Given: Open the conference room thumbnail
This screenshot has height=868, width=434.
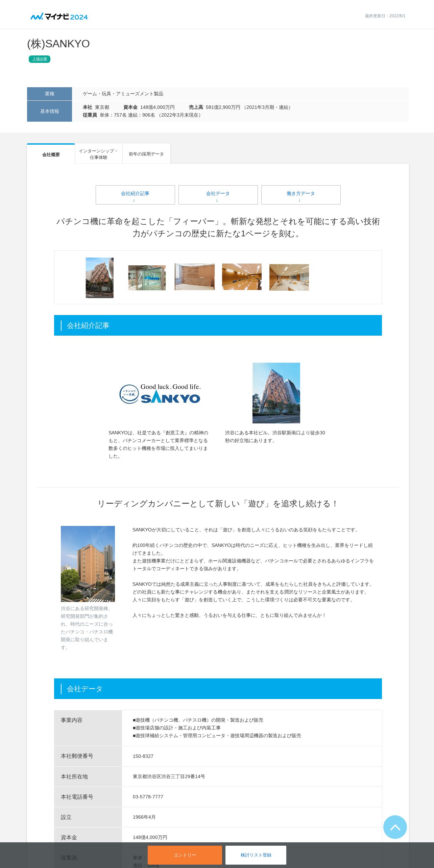Looking at the screenshot, I should point(242,277).
